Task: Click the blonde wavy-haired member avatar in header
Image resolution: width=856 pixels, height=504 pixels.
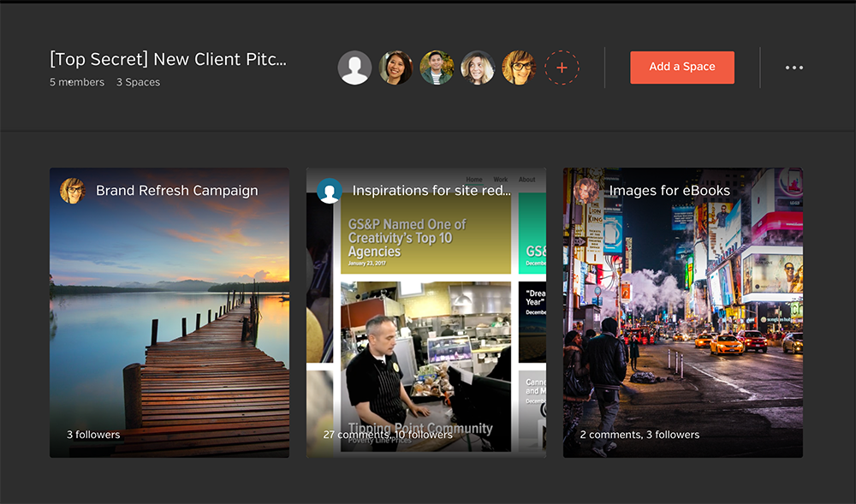Action: (x=478, y=68)
